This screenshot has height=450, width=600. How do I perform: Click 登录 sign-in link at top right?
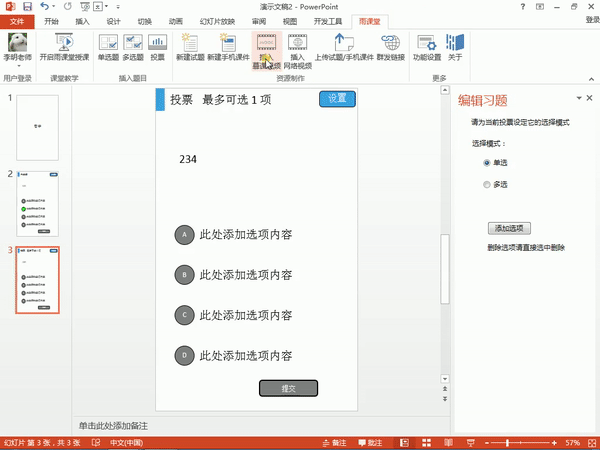pos(593,20)
